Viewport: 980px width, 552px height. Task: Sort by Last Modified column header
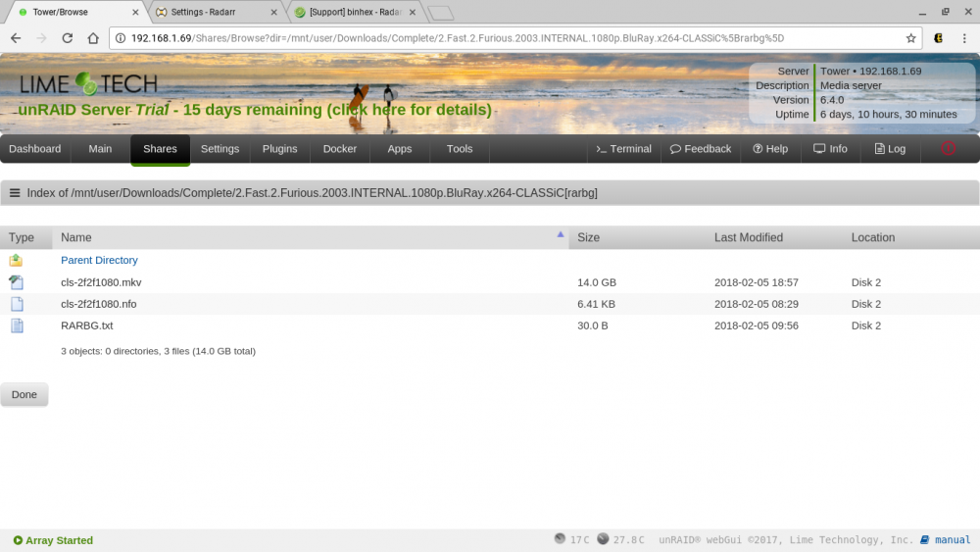(x=774, y=237)
